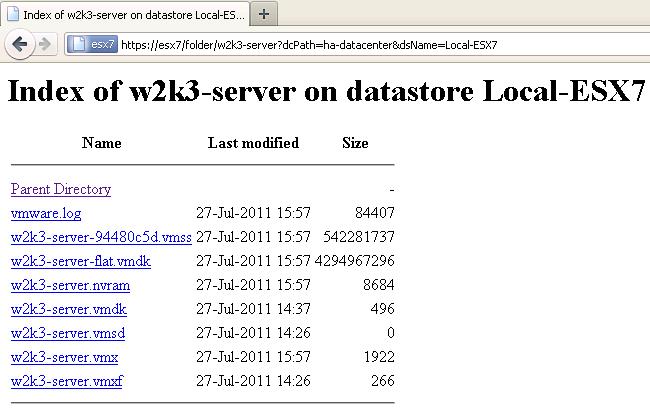Open the vmware.log file link
Viewport: 650px width, 411px height.
pos(46,213)
